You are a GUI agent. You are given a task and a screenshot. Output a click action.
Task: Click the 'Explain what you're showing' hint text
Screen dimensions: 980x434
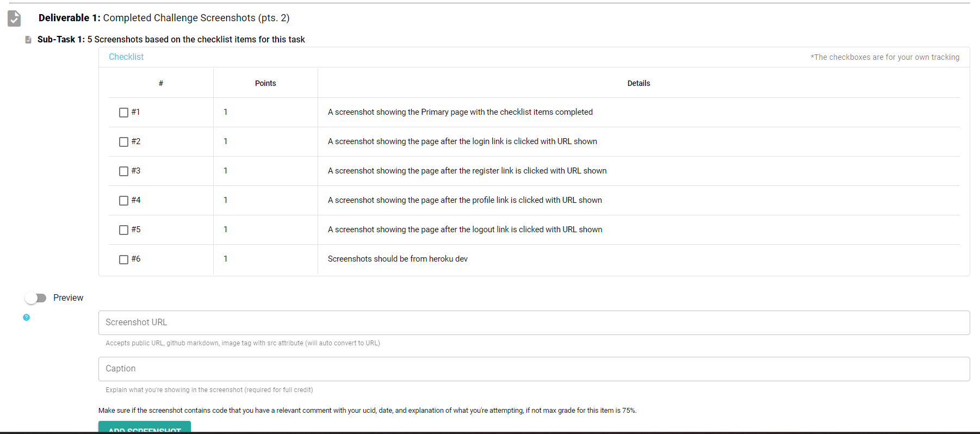tap(209, 390)
